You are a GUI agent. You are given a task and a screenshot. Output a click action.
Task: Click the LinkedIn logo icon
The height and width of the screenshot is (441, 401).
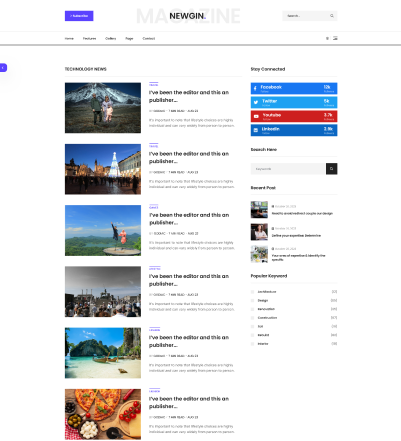256,130
